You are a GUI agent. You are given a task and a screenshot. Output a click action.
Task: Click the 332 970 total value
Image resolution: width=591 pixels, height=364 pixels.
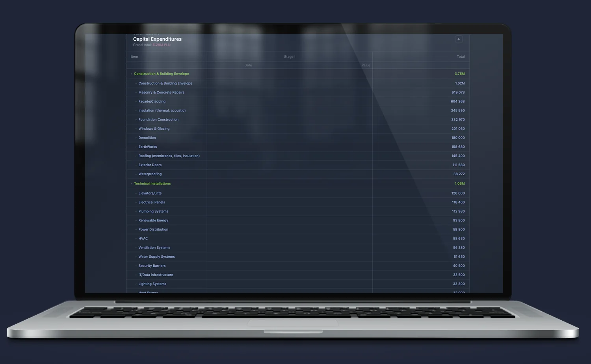tap(458, 120)
